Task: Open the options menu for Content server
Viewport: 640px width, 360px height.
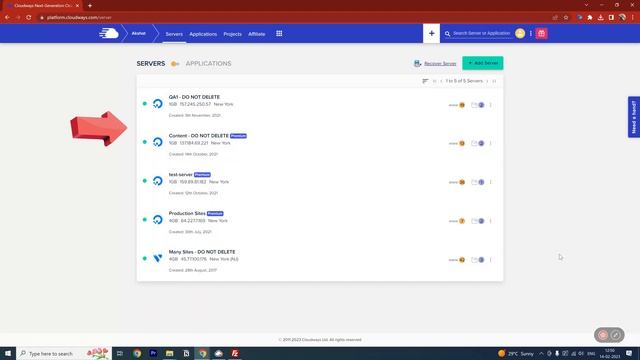Action: point(491,143)
